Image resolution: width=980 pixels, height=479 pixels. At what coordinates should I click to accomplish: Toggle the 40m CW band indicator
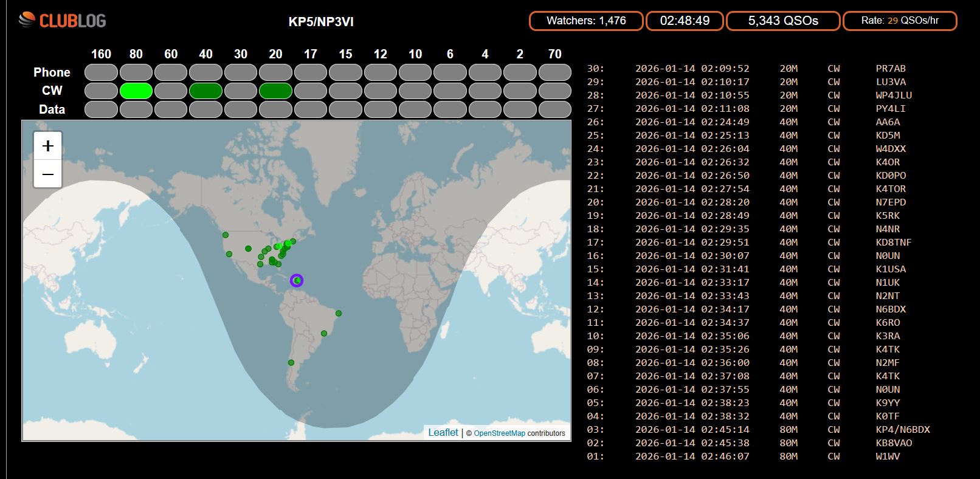point(205,91)
